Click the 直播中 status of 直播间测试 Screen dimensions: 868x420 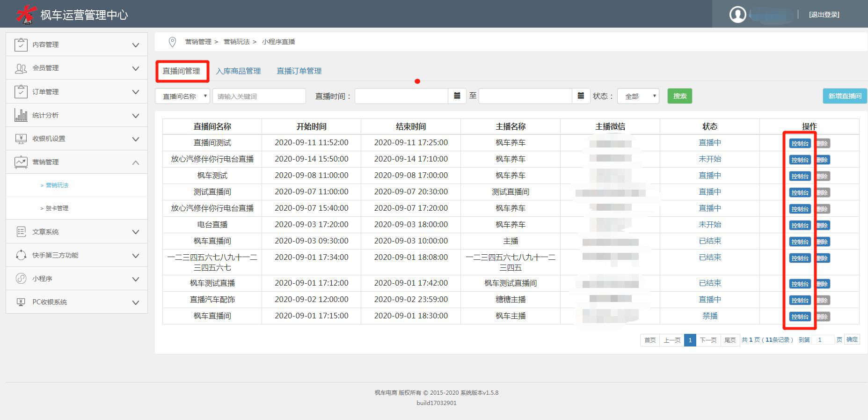(710, 143)
